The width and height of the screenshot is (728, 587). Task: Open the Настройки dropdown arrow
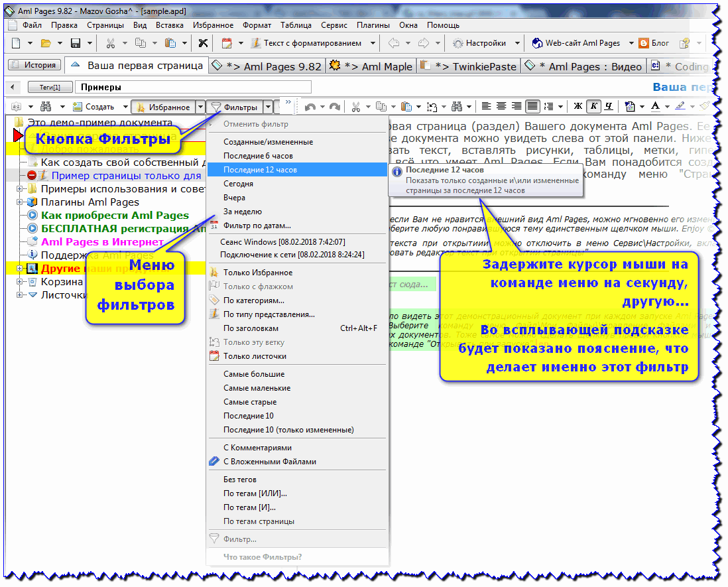click(517, 43)
